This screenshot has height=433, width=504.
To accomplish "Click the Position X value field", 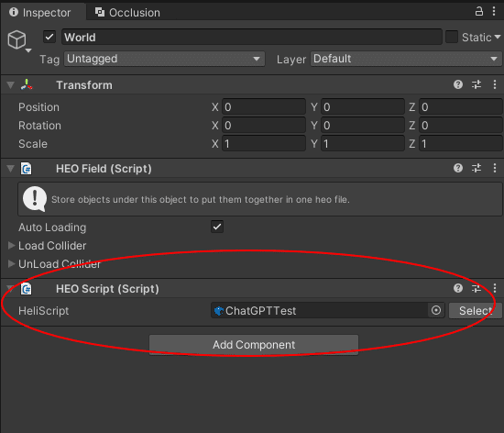I will (x=264, y=107).
